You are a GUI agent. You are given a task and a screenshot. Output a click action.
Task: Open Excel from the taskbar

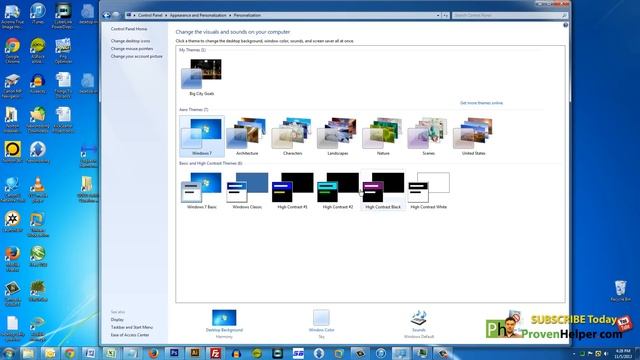point(111,353)
